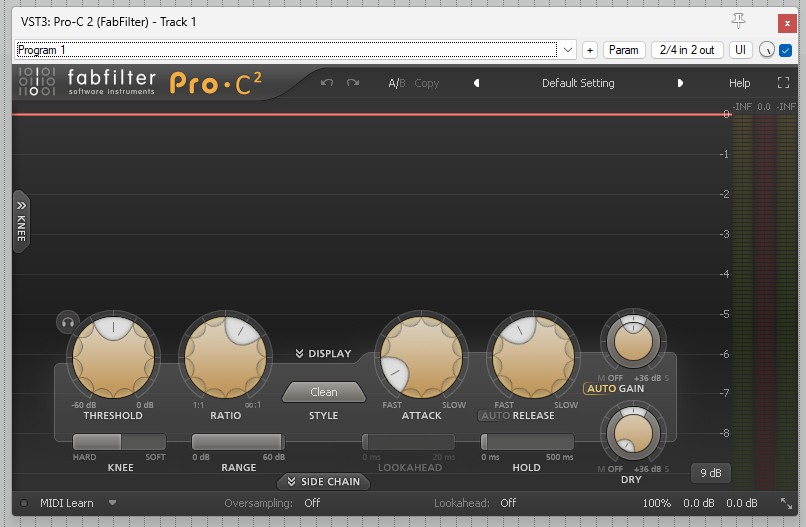Click the last 0.0 dB status value
The height and width of the screenshot is (527, 806).
pyautogui.click(x=742, y=503)
